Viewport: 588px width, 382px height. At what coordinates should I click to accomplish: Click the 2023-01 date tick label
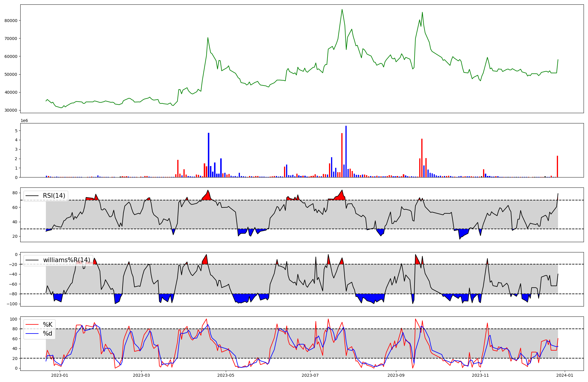click(x=60, y=375)
